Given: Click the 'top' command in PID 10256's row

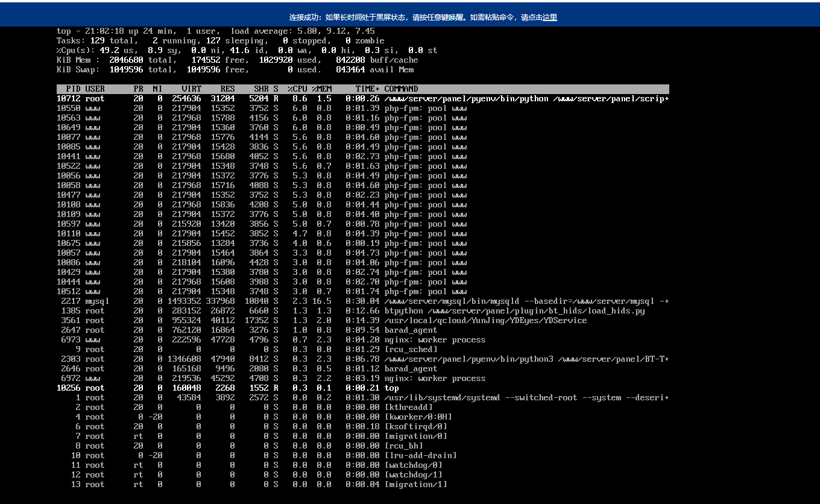Looking at the screenshot, I should click(391, 388).
